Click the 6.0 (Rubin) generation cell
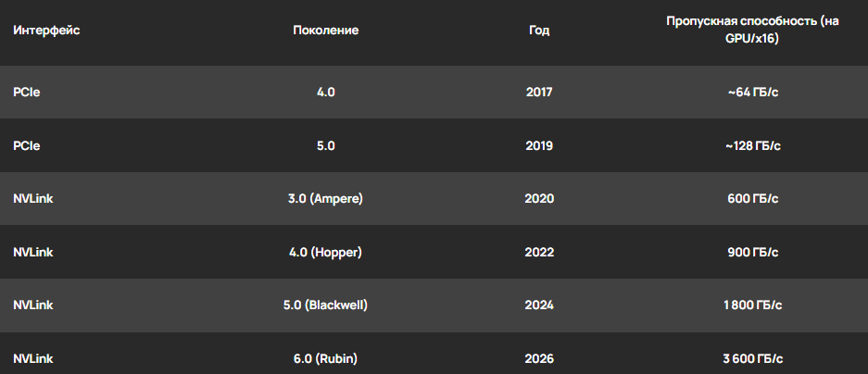Screen dimensions: 868x374 (325, 358)
